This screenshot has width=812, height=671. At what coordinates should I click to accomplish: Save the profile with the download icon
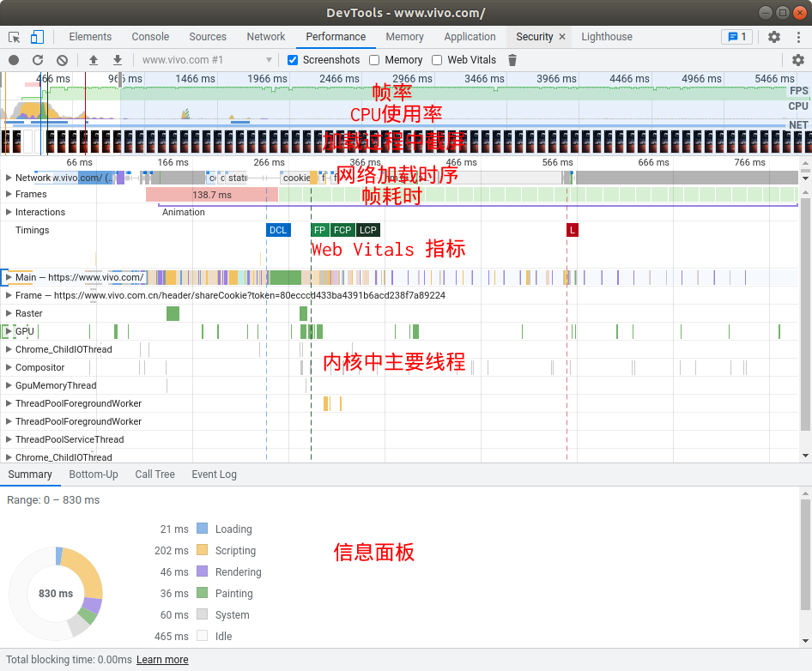(x=118, y=60)
